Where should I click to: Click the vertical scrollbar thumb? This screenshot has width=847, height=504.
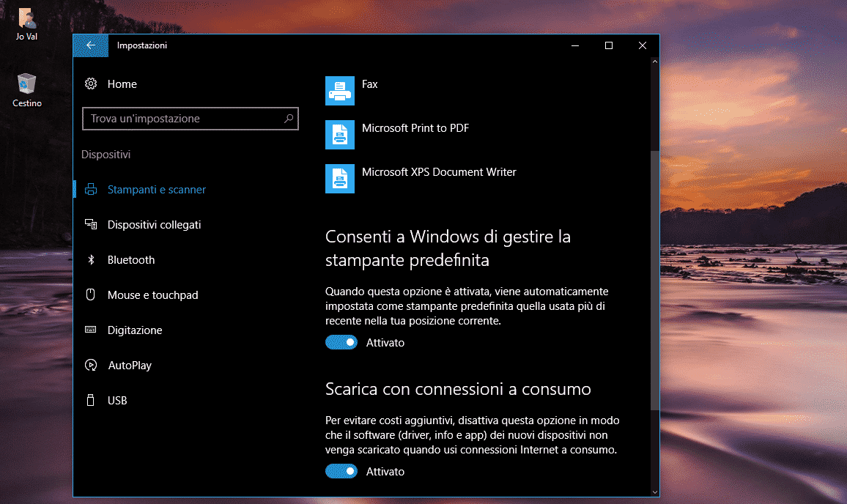655,280
